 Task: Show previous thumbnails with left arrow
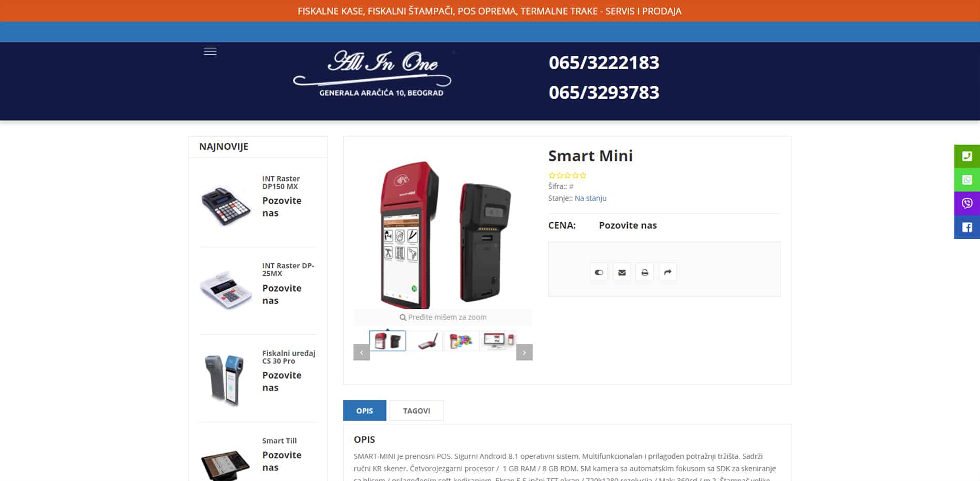[362, 352]
